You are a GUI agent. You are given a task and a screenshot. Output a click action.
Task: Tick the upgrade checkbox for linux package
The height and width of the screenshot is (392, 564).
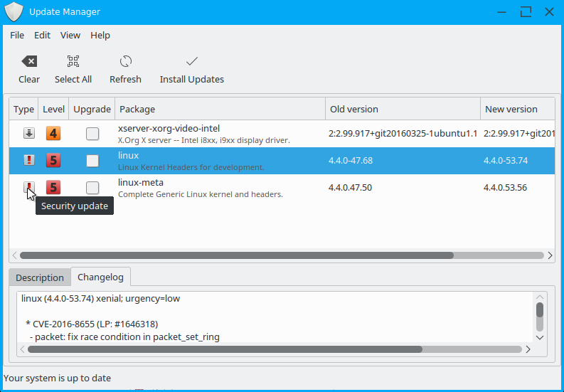(x=92, y=161)
